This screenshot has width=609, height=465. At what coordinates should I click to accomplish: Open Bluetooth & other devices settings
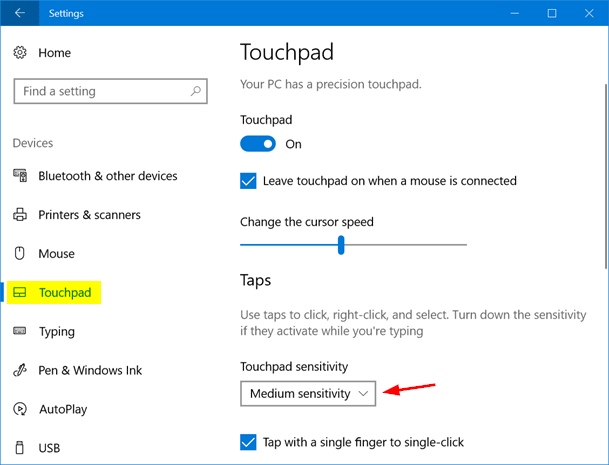point(107,176)
